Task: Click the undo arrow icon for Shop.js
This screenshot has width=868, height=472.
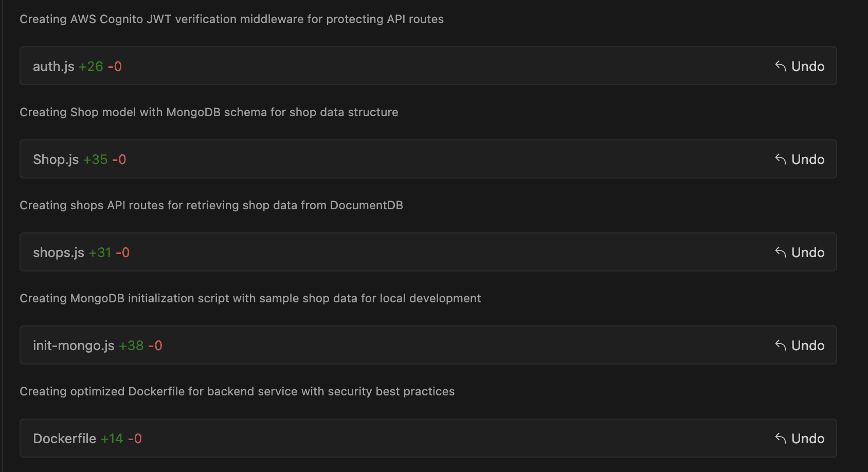Action: [x=781, y=159]
